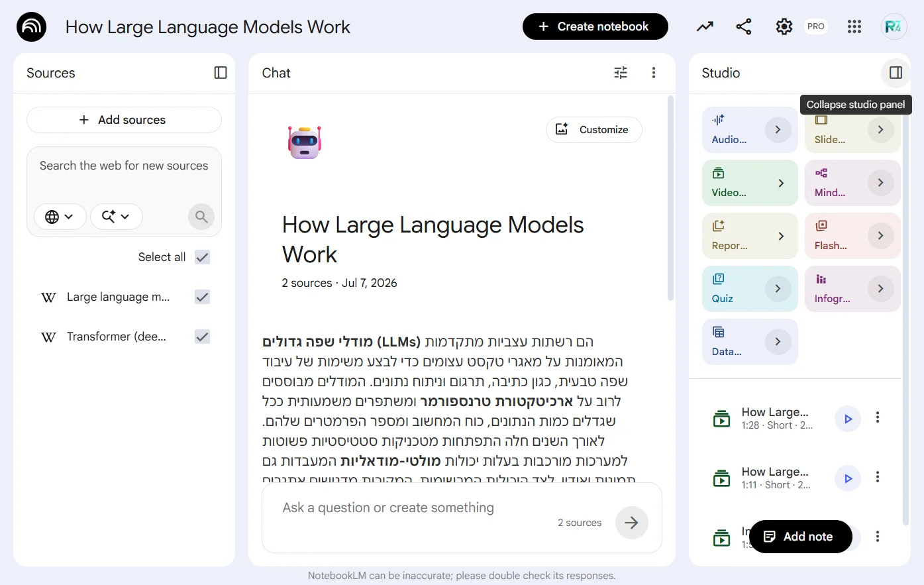Image resolution: width=924 pixels, height=585 pixels.
Task: Open Chat panel more options menu
Action: [654, 73]
